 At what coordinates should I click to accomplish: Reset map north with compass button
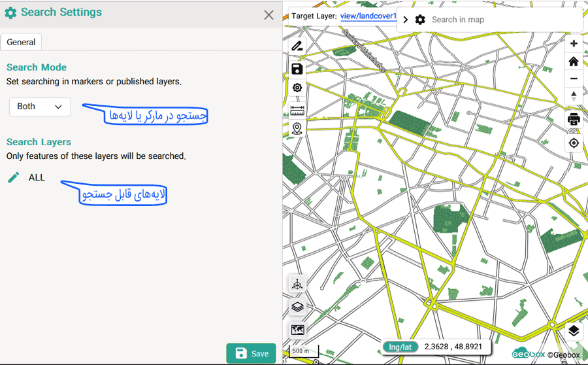(x=574, y=96)
